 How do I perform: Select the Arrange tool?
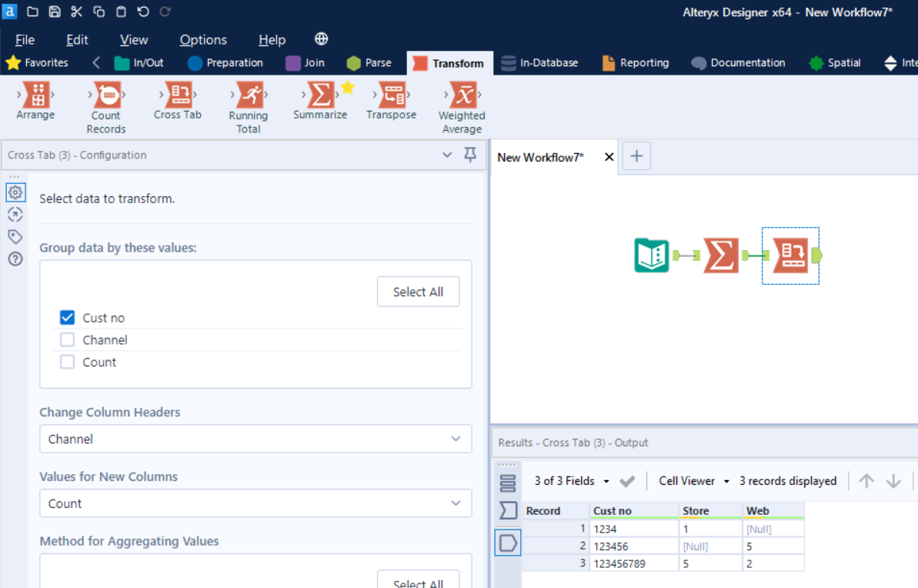click(x=35, y=100)
